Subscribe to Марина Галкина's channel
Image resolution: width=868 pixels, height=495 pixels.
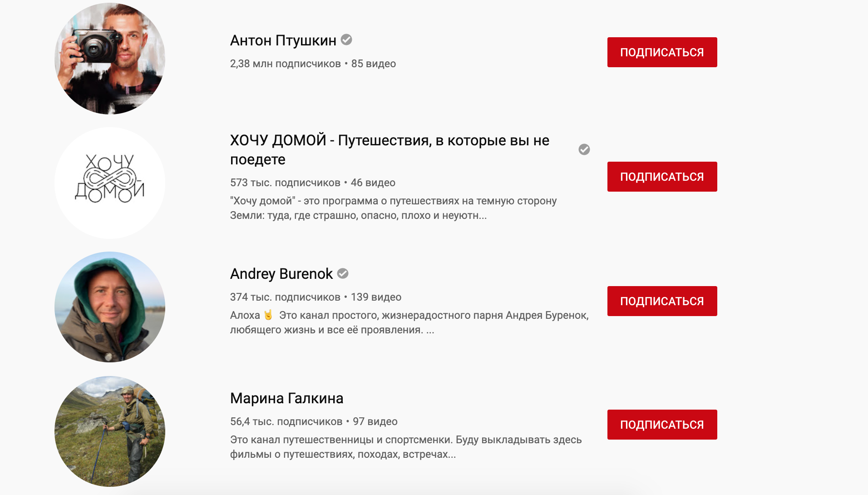point(662,425)
